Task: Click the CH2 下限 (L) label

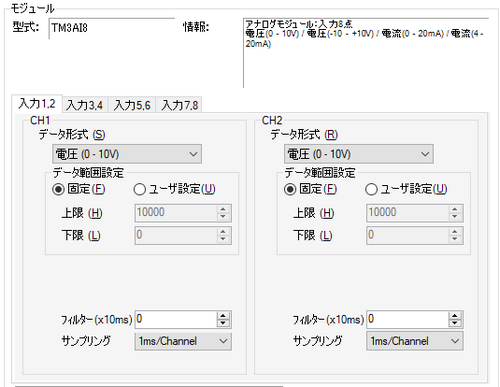Action: [313, 236]
